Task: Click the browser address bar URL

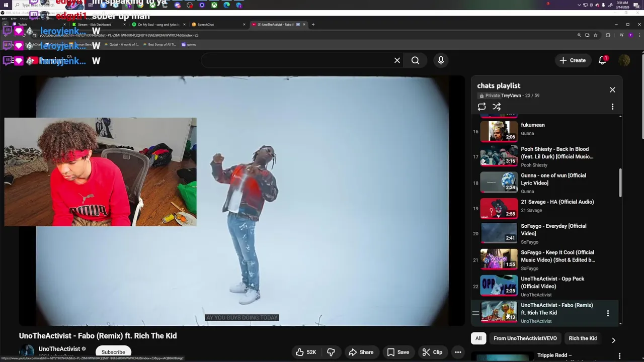Action: (x=119, y=35)
